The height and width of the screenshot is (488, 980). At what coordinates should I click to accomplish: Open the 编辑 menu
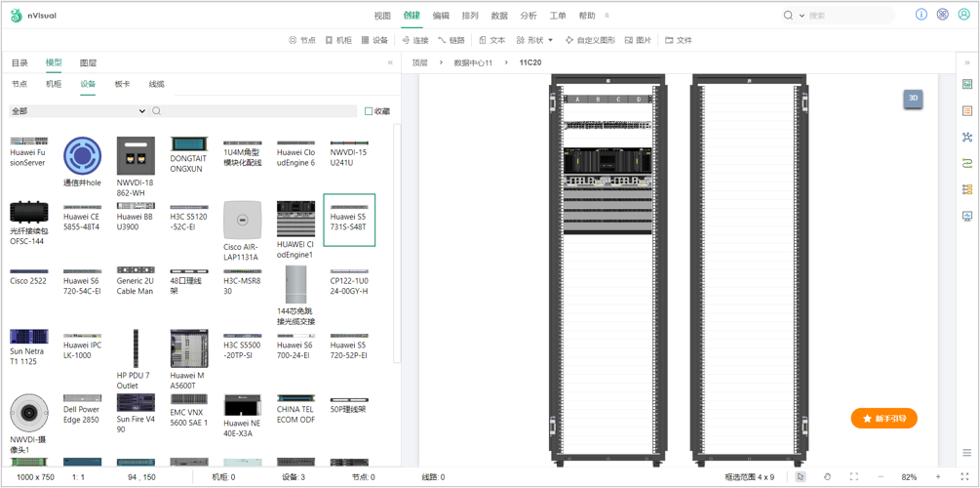(442, 16)
